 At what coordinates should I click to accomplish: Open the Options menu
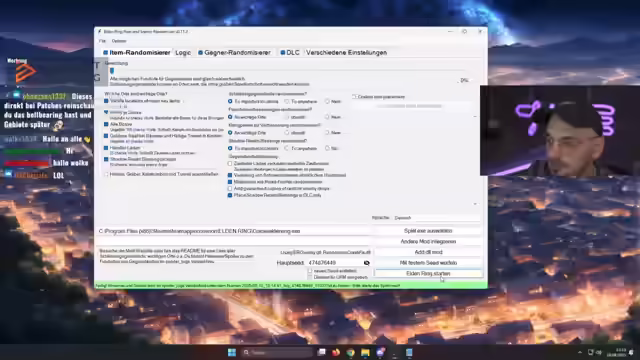pyautogui.click(x=119, y=41)
